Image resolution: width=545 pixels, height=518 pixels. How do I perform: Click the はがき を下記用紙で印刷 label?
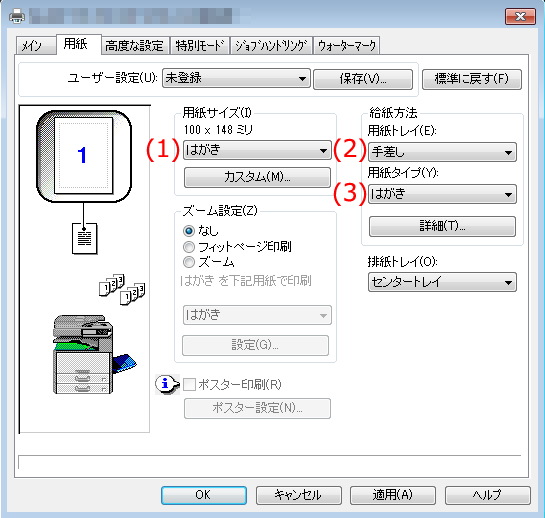(x=246, y=281)
